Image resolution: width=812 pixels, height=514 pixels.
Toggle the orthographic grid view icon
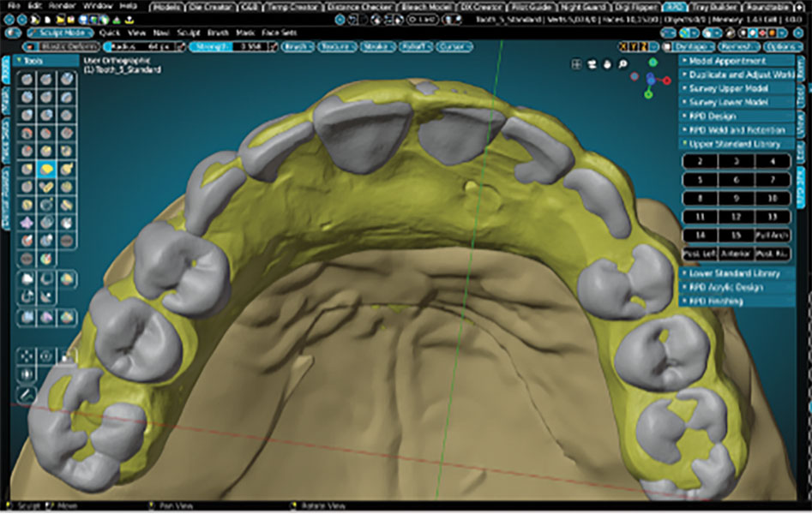coord(576,64)
